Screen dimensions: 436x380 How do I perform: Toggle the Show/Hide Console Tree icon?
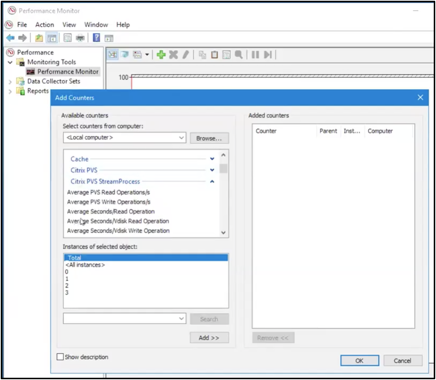click(x=52, y=38)
